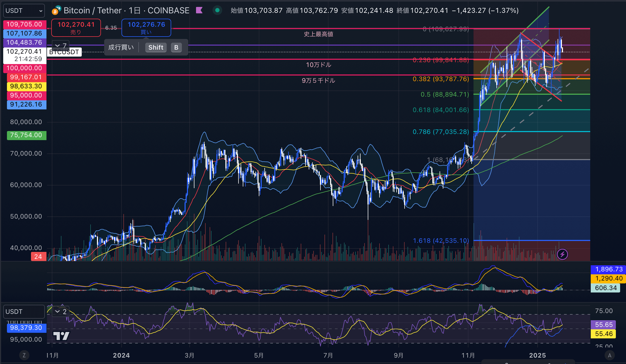This screenshot has height=364, width=626.
Task: Click the 91,226.16 price label
Action: (x=26, y=105)
